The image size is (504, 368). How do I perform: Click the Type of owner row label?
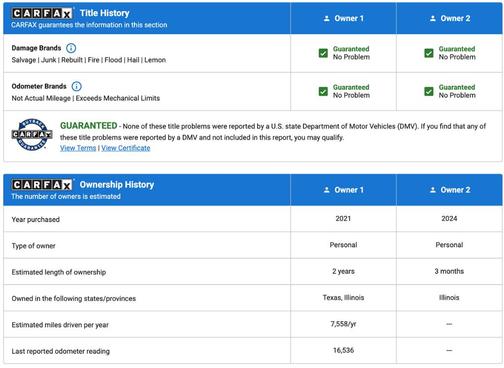coord(33,246)
